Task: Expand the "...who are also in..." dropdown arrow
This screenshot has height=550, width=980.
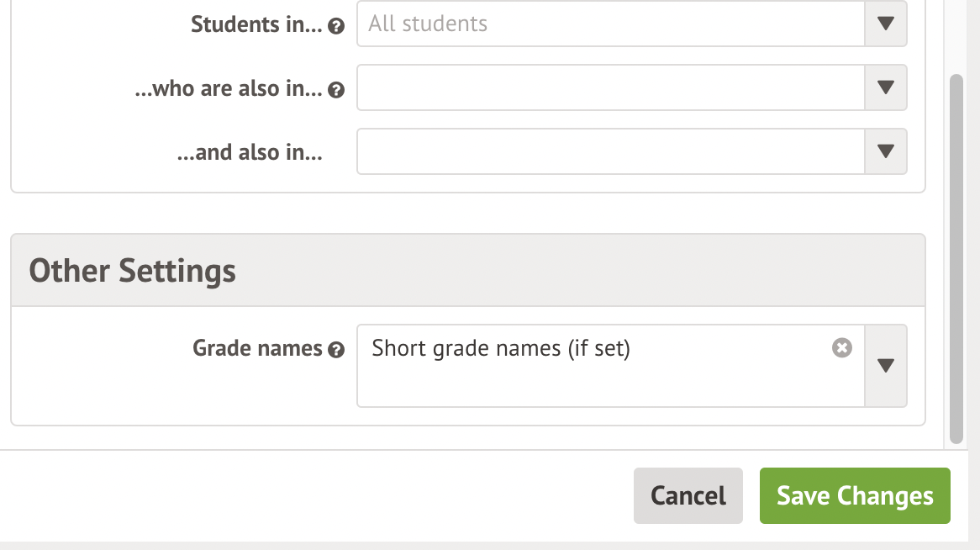Action: coord(885,87)
